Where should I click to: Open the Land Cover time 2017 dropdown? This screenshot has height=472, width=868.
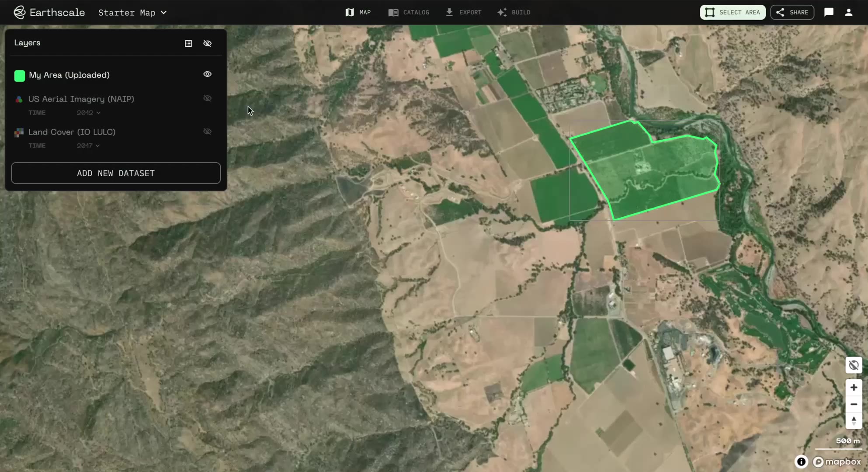click(x=88, y=146)
